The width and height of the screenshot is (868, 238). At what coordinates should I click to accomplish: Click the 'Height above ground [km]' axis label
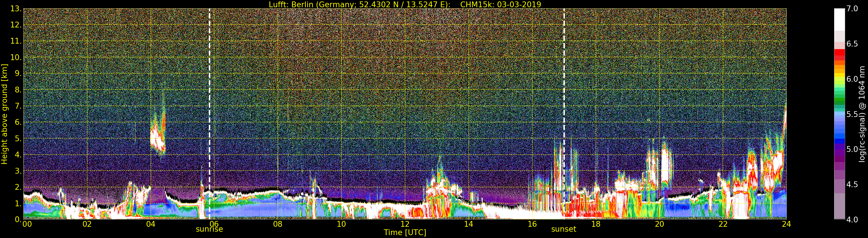pos(4,114)
